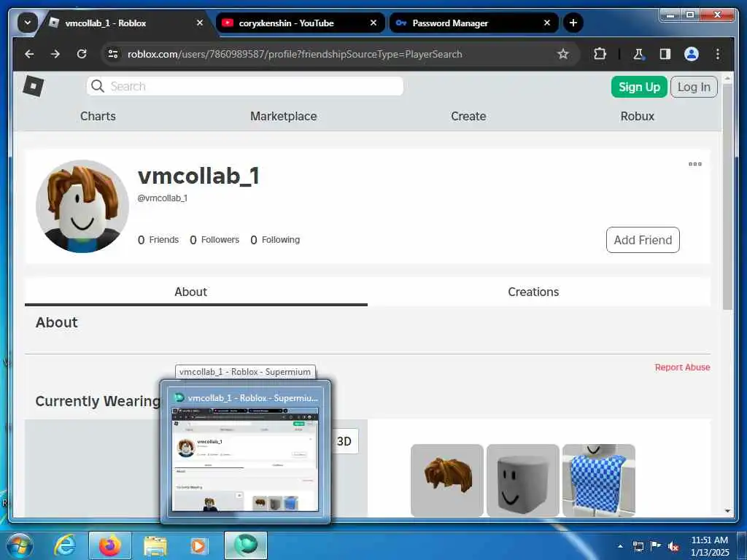Open the tab search dropdown arrow

pos(27,23)
